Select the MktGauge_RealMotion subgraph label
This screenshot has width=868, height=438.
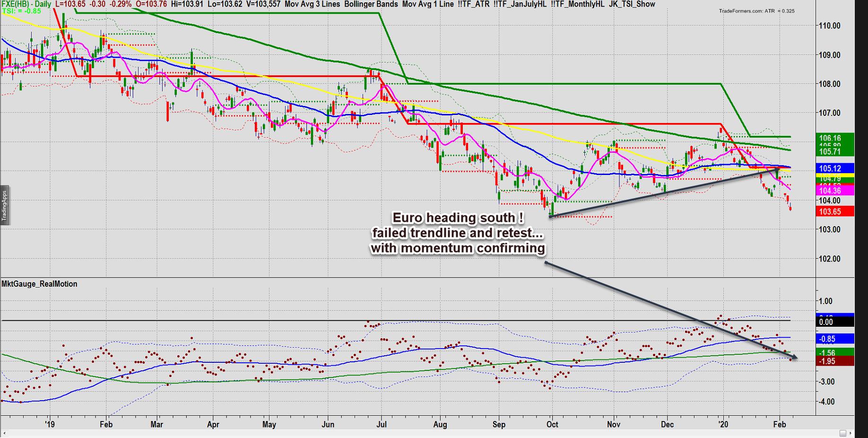pyautogui.click(x=39, y=284)
